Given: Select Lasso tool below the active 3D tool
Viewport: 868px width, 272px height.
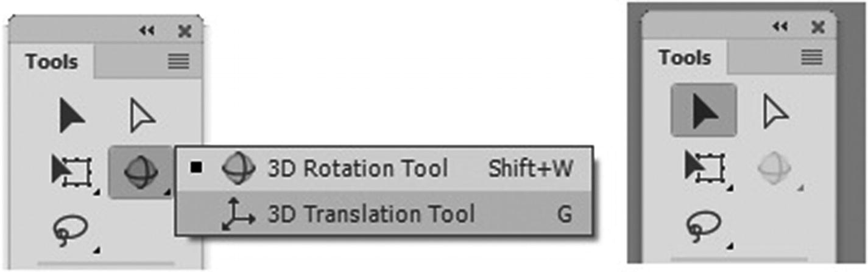Looking at the screenshot, I should pyautogui.click(x=72, y=231).
